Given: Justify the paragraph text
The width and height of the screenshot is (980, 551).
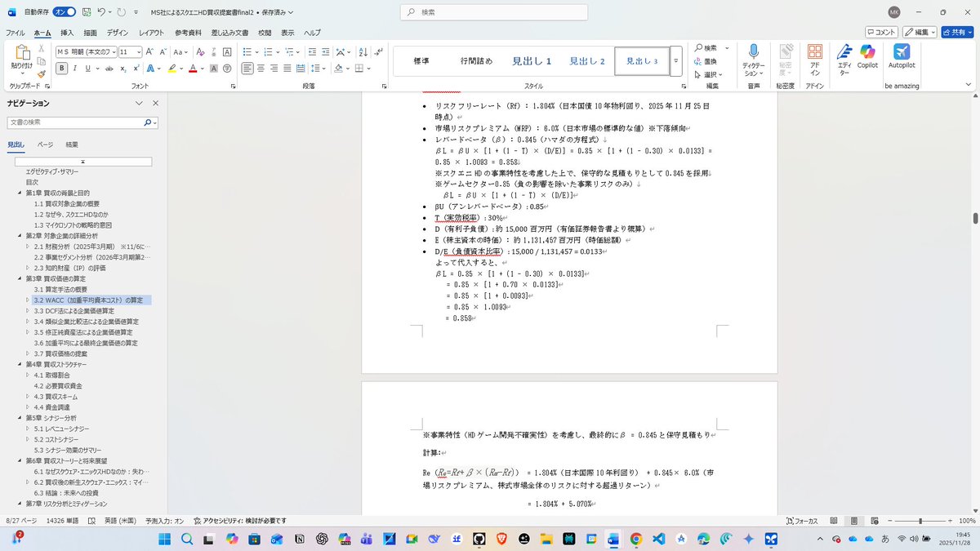Looking at the screenshot, I should (x=289, y=69).
